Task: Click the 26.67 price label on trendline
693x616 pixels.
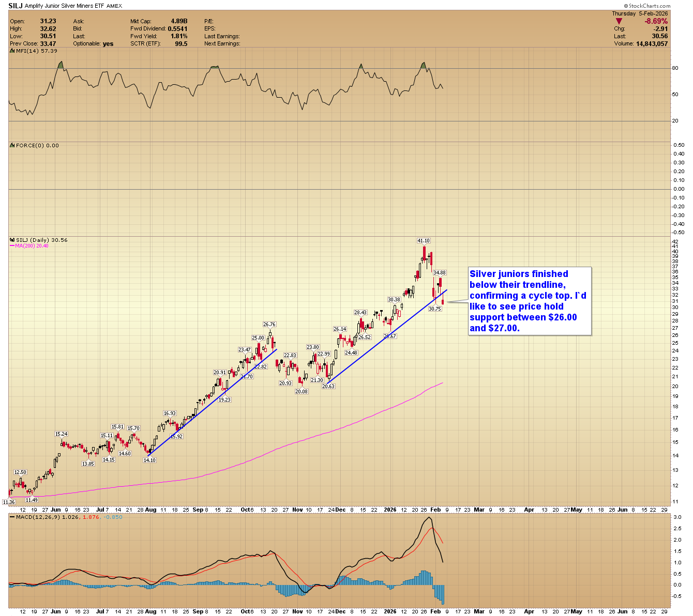Action: [389, 336]
